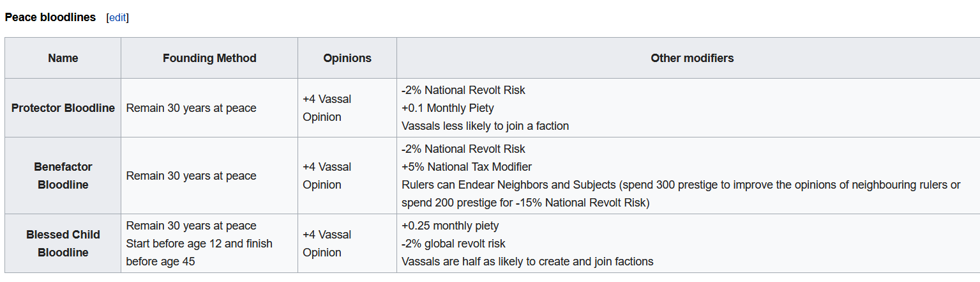Select the "-2% global revolt risk" line

pos(452,244)
